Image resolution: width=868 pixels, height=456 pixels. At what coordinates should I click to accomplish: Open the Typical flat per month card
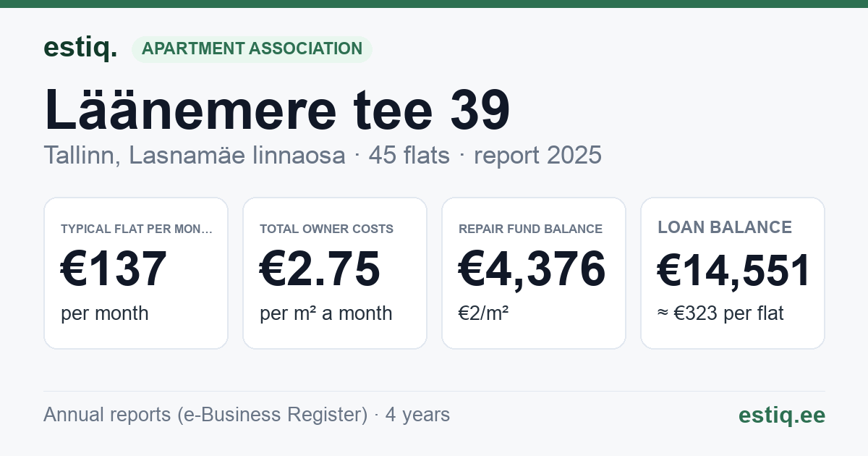pos(136,273)
